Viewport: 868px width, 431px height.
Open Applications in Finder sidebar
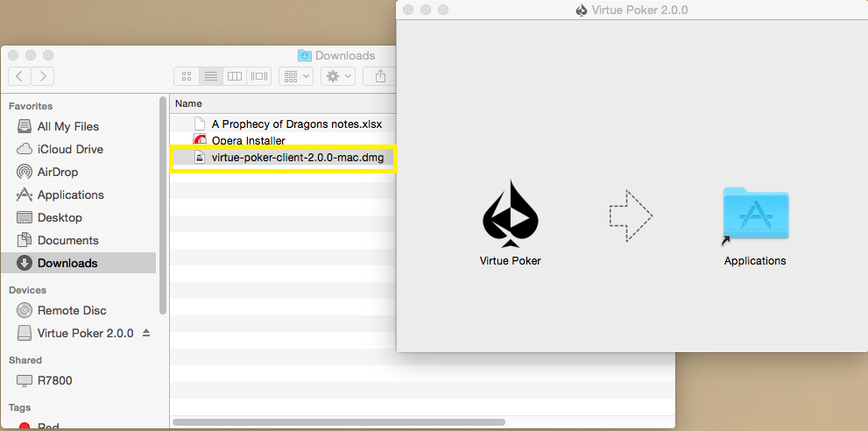point(70,195)
